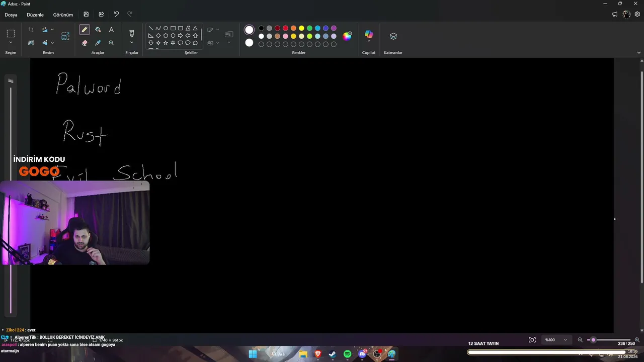The height and width of the screenshot is (362, 644).
Task: Open the Resize and skew tool
Action: (65, 36)
